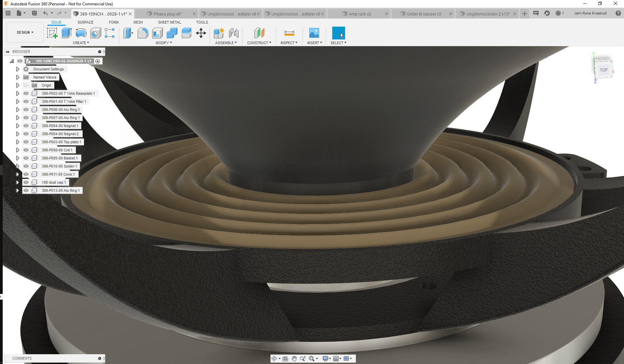Hide the Coil component
Viewport: 624px width, 364px height.
(x=26, y=150)
